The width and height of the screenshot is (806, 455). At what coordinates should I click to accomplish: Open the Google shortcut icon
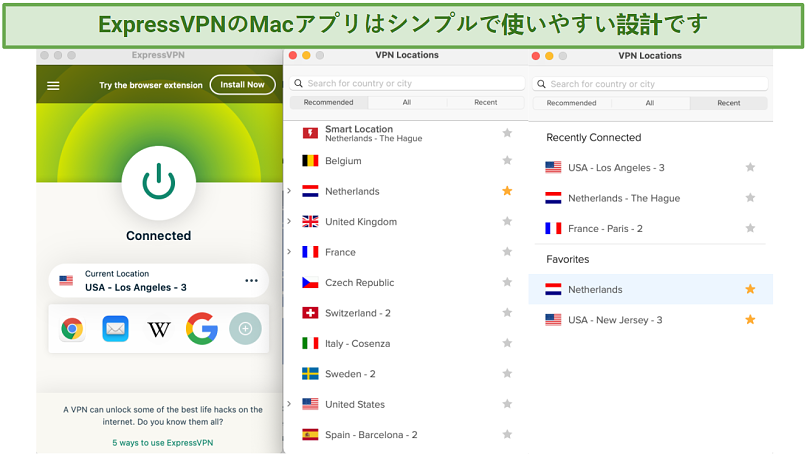[202, 329]
